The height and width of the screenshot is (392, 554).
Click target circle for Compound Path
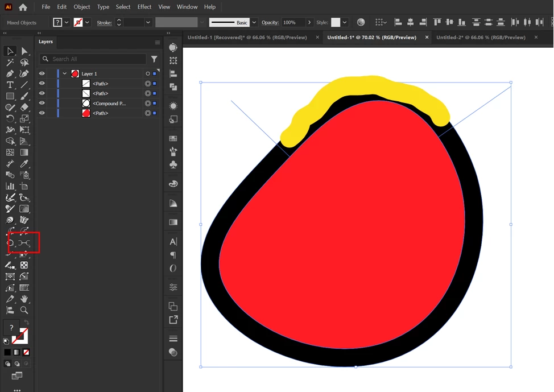pos(148,103)
